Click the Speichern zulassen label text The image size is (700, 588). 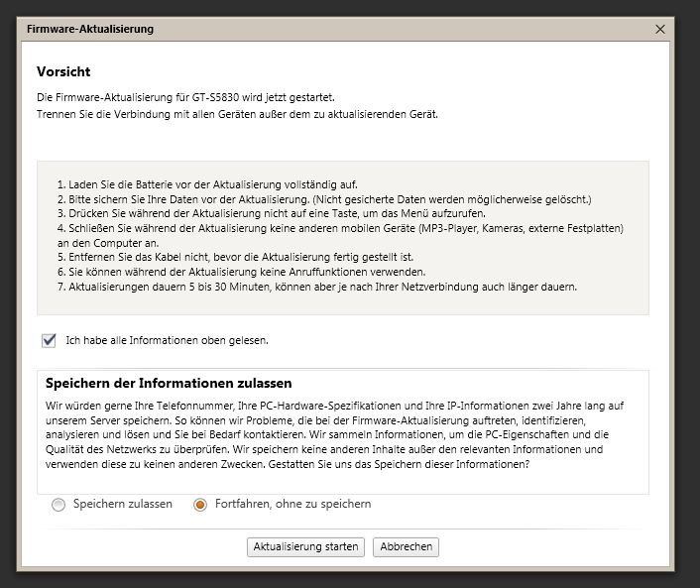pyautogui.click(x=123, y=504)
